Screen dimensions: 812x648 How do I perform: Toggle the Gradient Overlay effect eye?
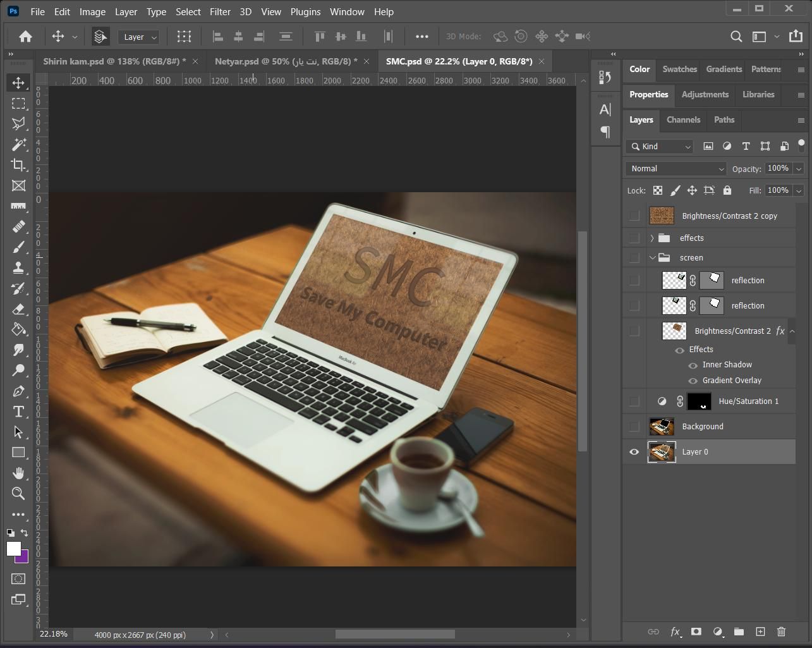(693, 381)
